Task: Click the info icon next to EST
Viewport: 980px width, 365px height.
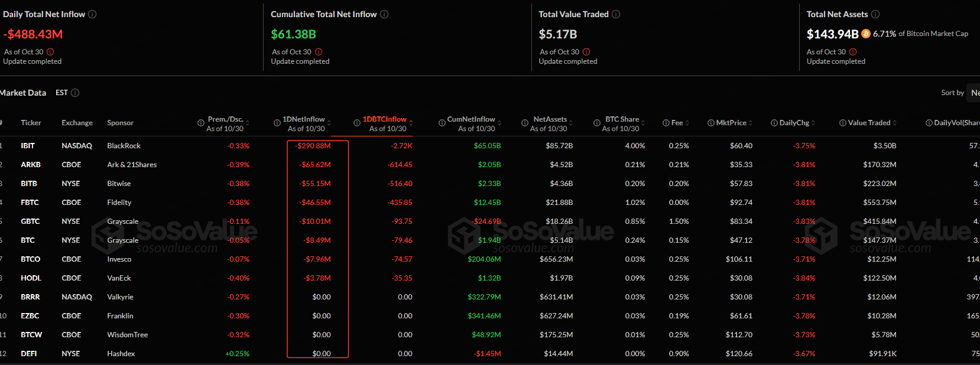Action: coord(75,93)
